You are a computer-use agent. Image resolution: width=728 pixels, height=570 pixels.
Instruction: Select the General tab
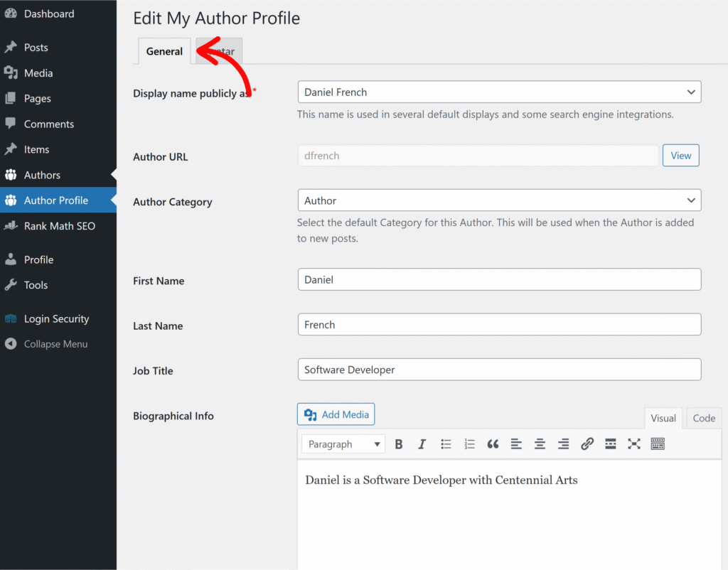click(164, 51)
